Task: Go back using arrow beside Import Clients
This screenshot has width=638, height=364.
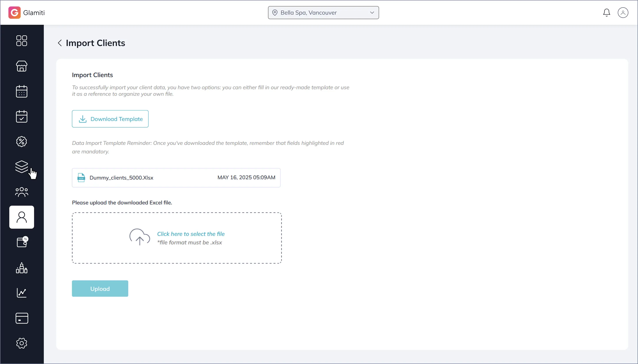Action: tap(60, 43)
